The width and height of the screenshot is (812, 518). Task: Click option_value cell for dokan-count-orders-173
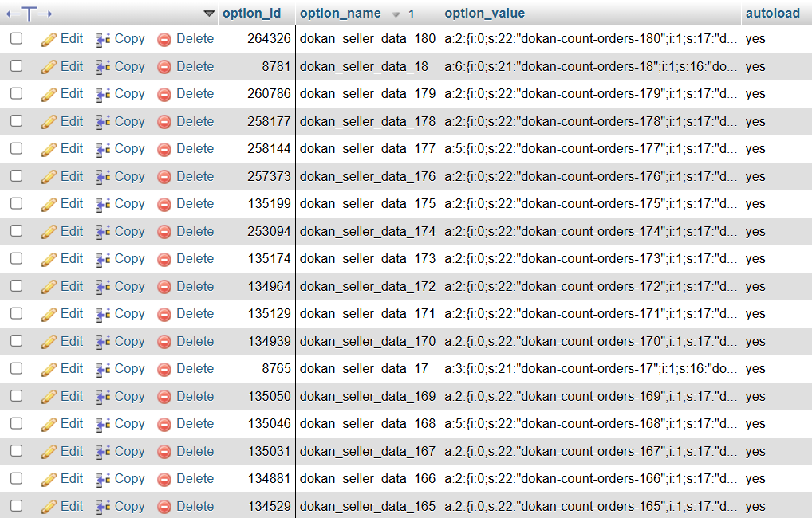click(590, 259)
